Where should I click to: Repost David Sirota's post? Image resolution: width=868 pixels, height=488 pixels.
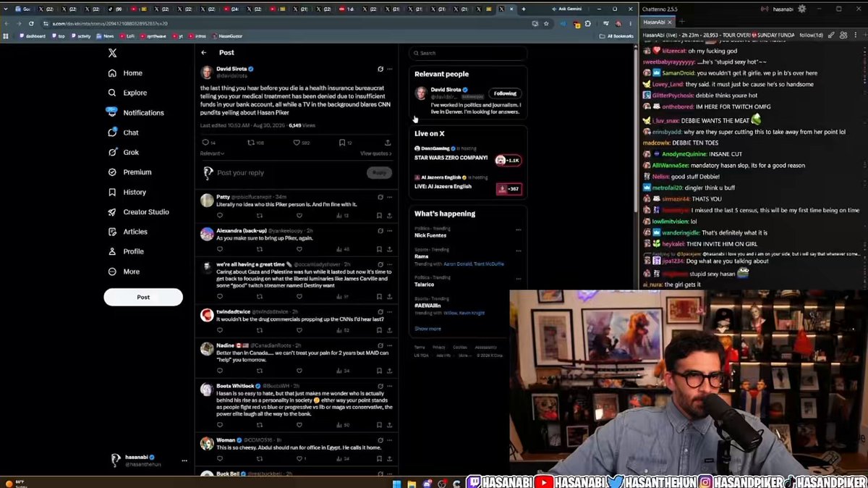(252, 143)
